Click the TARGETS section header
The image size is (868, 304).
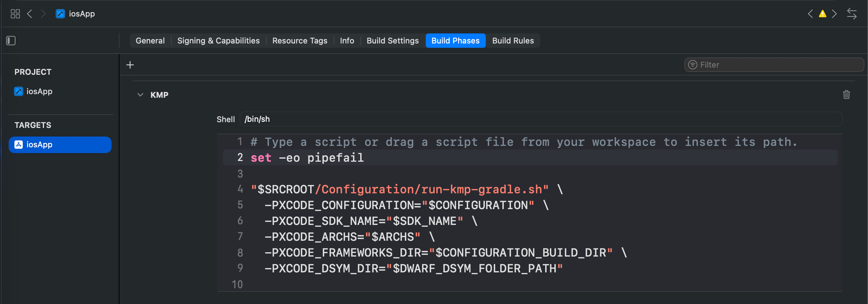(33, 125)
